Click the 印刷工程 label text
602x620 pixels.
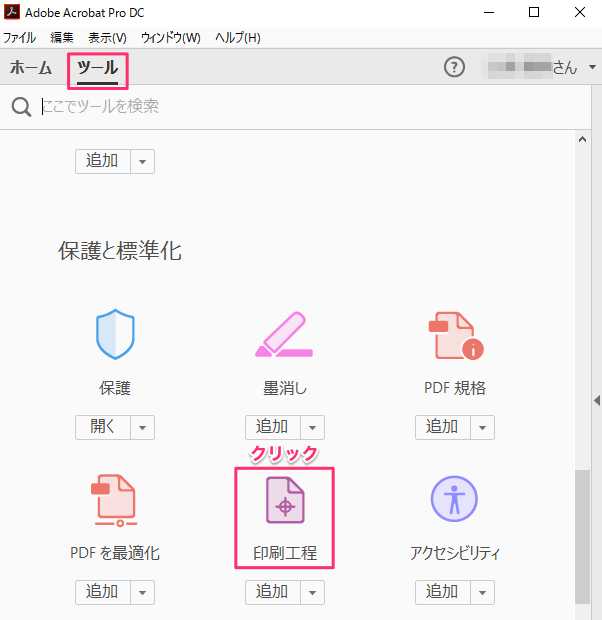tap(285, 553)
